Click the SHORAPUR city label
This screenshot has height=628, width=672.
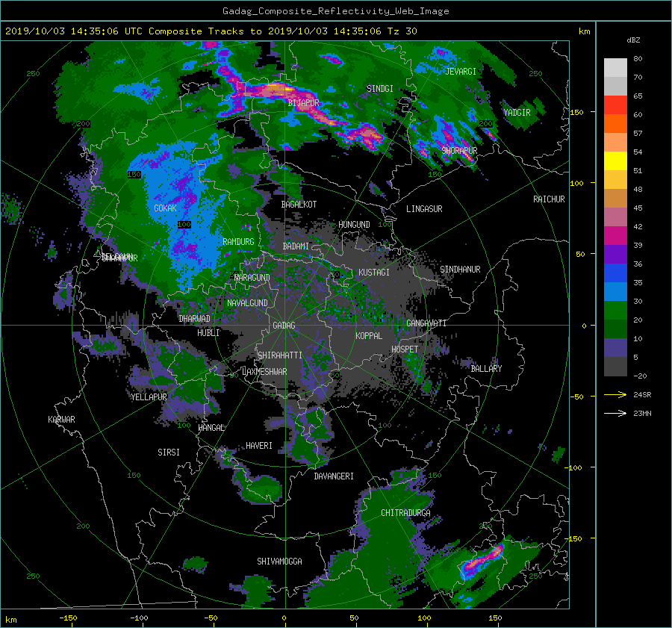click(459, 151)
